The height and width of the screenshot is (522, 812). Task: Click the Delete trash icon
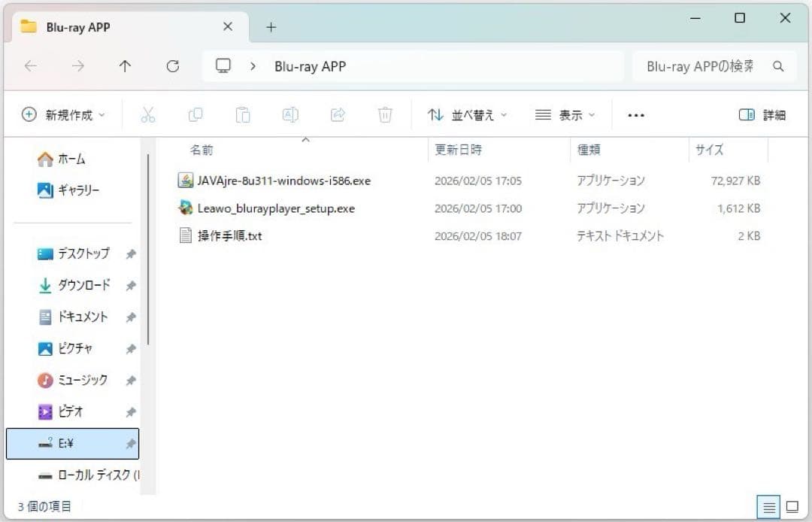tap(385, 114)
